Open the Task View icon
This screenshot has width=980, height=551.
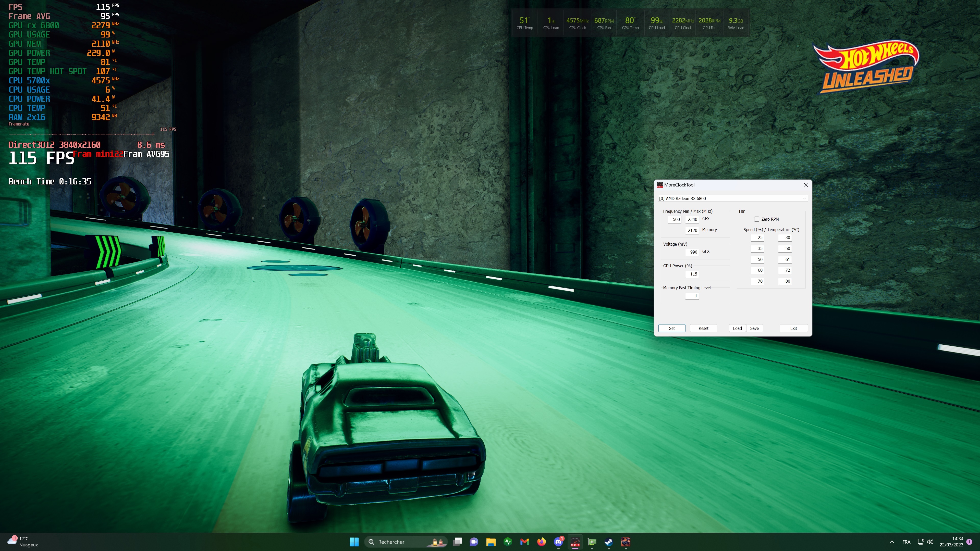(457, 542)
